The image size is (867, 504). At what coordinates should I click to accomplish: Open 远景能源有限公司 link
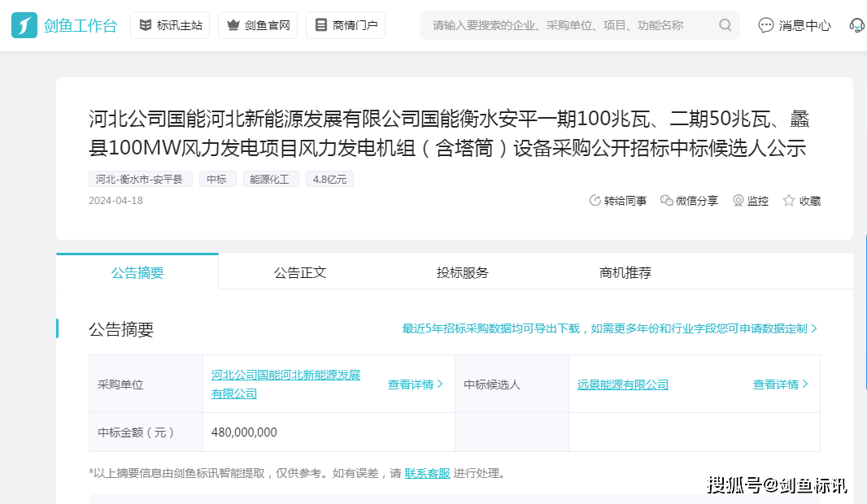(x=623, y=385)
